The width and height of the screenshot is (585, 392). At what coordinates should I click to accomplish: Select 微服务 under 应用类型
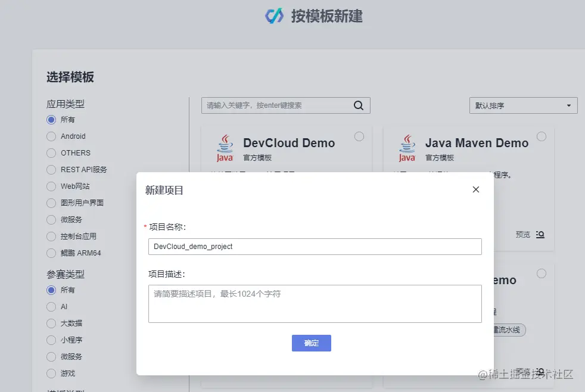(x=51, y=220)
